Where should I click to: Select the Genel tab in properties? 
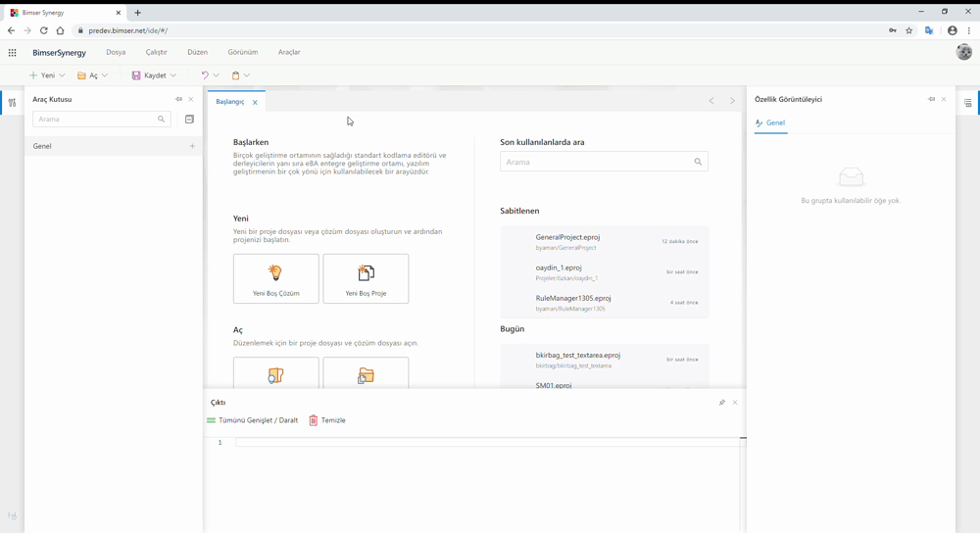(770, 122)
